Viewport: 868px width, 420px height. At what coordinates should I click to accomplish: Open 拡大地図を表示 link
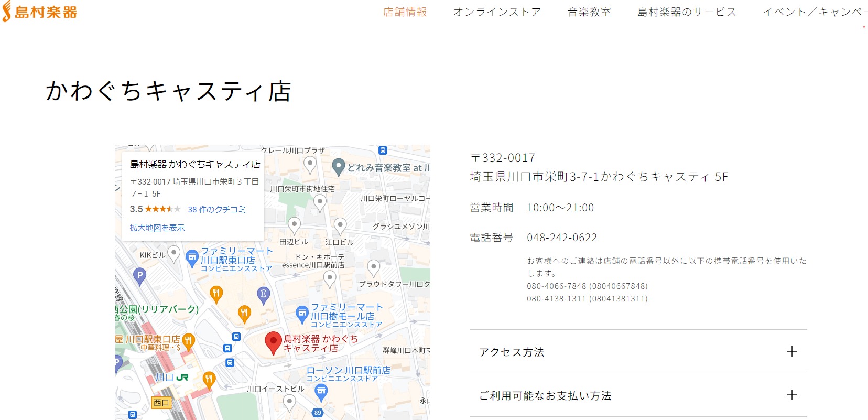(157, 228)
